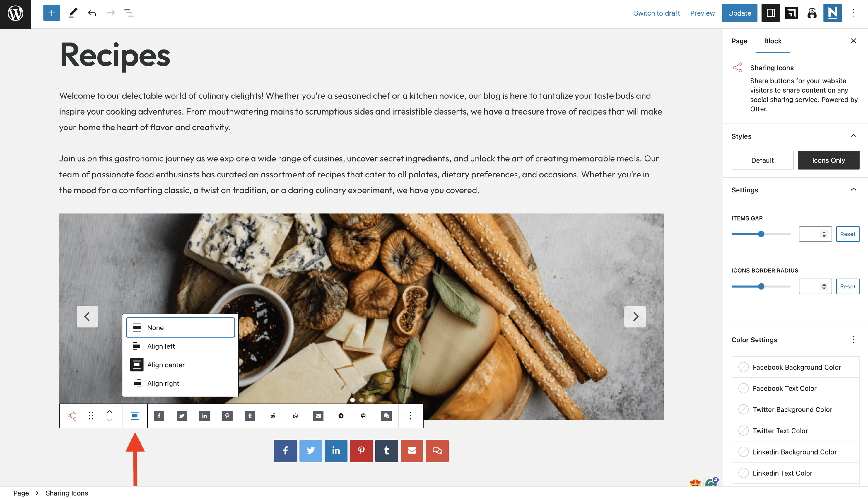Select the Default style option
The width and height of the screenshot is (868, 499).
pyautogui.click(x=762, y=160)
